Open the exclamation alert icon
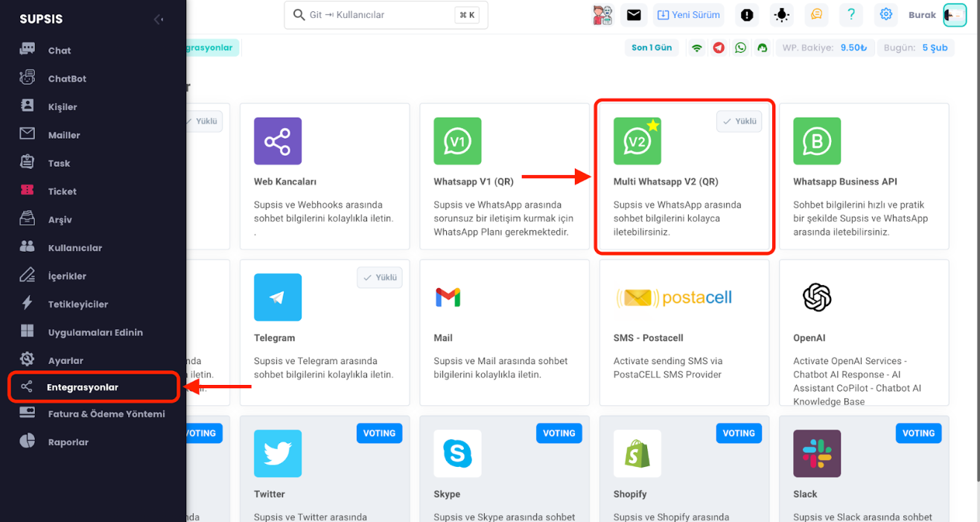This screenshot has width=980, height=522. pos(747,15)
